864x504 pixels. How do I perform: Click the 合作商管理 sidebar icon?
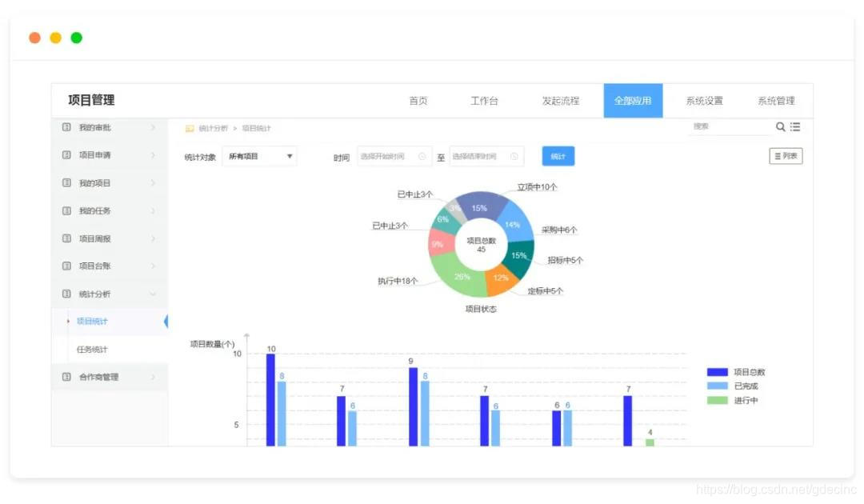tap(68, 378)
